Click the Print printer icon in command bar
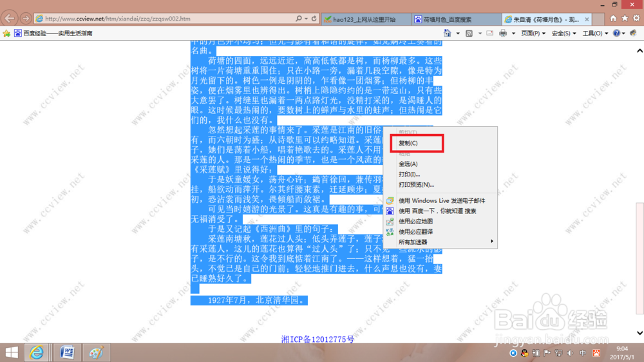 pos(503,33)
